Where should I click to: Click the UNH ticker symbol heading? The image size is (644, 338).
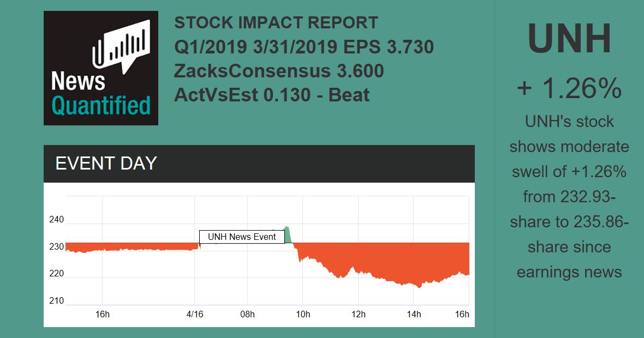(569, 39)
